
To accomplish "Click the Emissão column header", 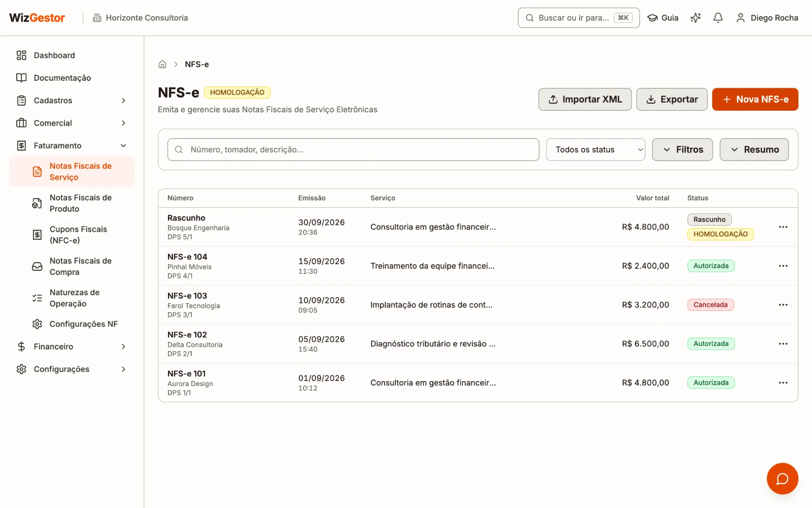I will coord(312,198).
